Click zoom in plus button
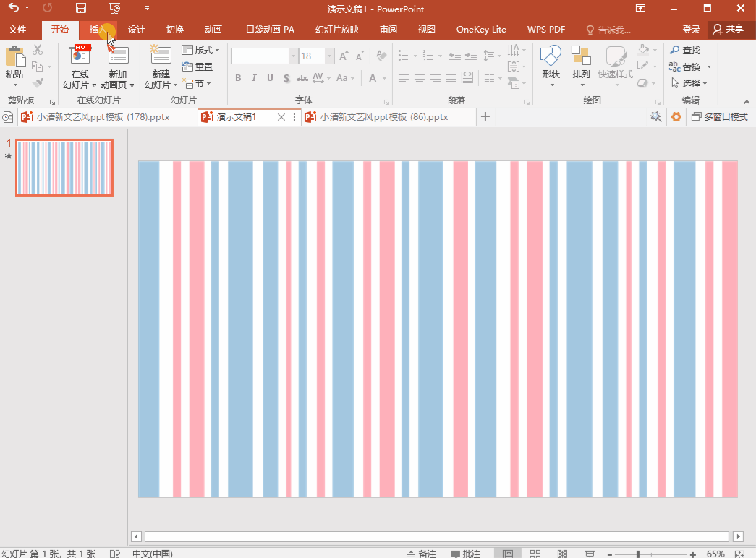 pos(693,554)
